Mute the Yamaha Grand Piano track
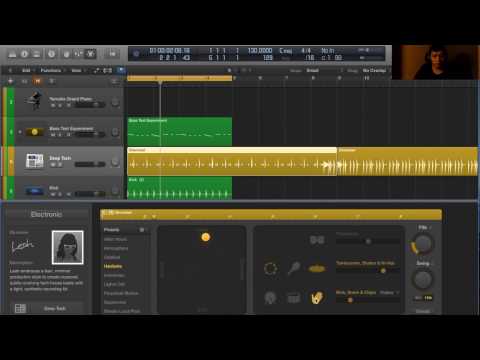 tap(53, 105)
